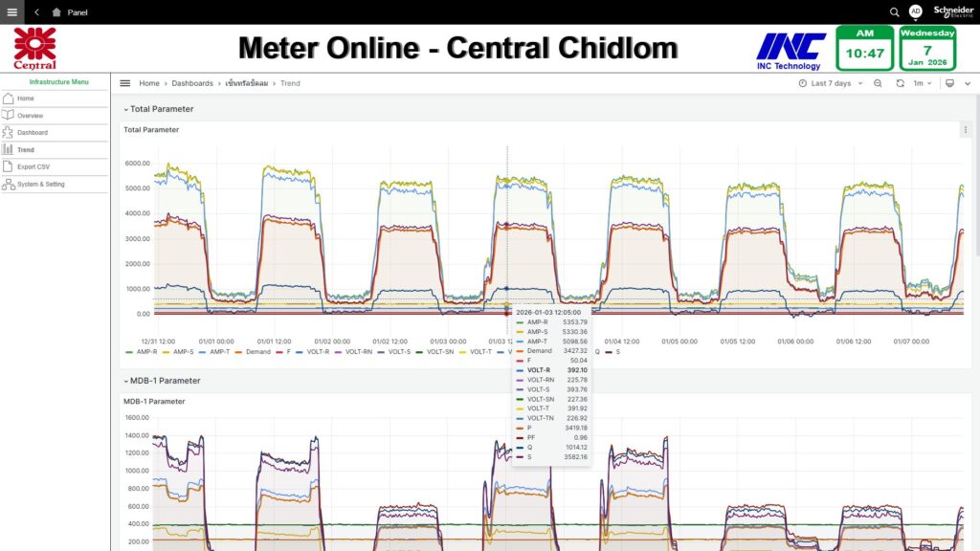Open the top-left hamburger main menu
This screenshot has height=551, width=980.
[x=11, y=11]
